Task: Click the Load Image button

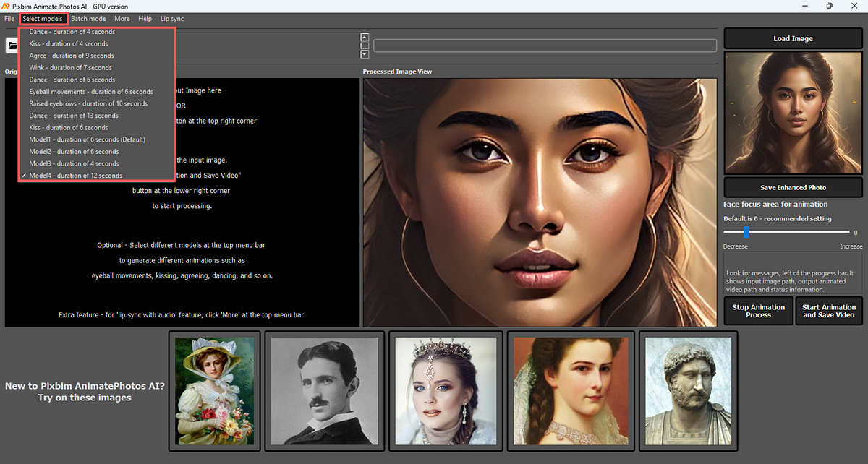Action: click(x=793, y=38)
